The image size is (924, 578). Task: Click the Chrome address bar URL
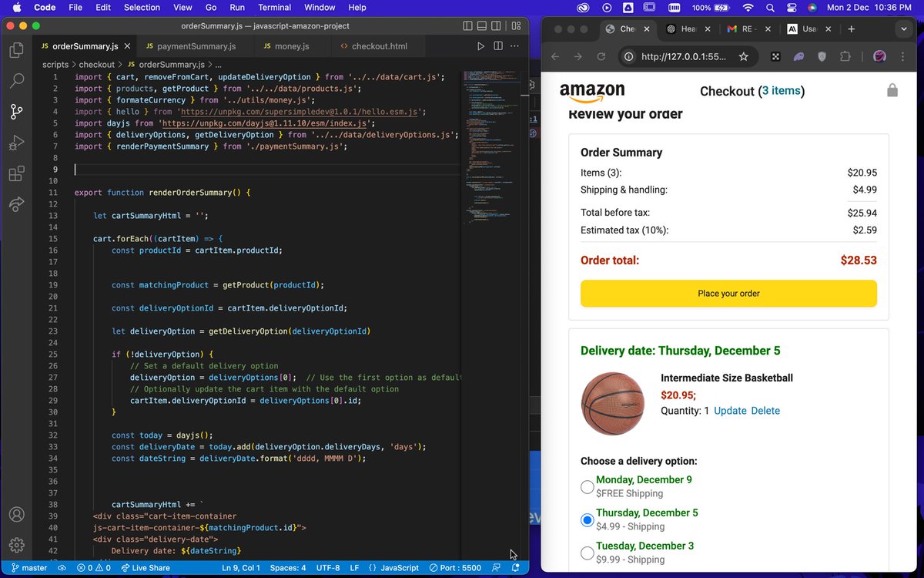(684, 57)
